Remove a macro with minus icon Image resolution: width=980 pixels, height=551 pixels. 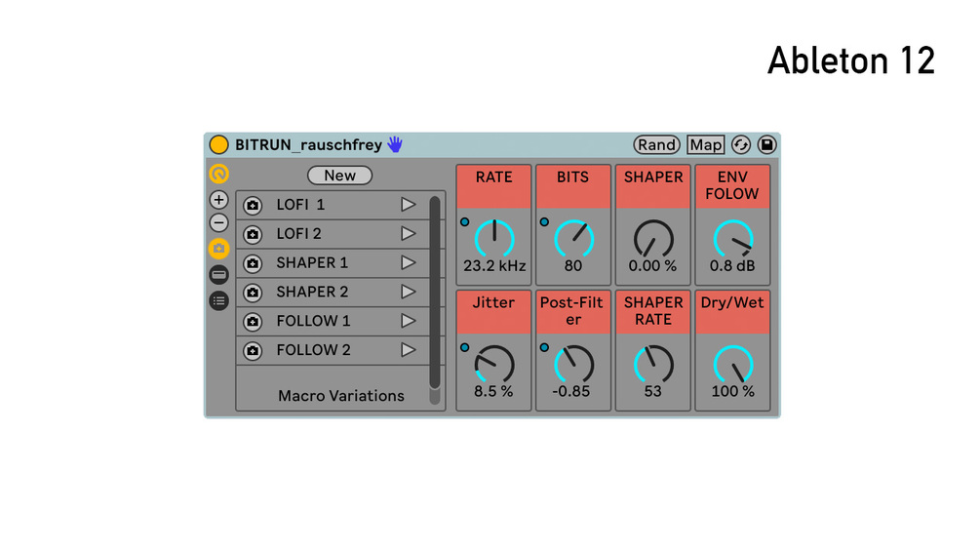click(x=218, y=222)
